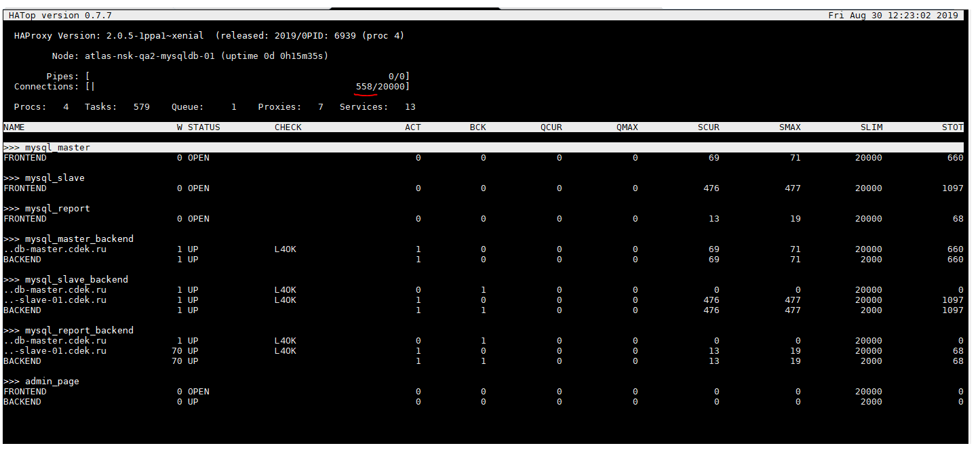This screenshot has height=450, width=980.
Task: Select the mysql_master FRONTEND row
Action: [x=25, y=157]
